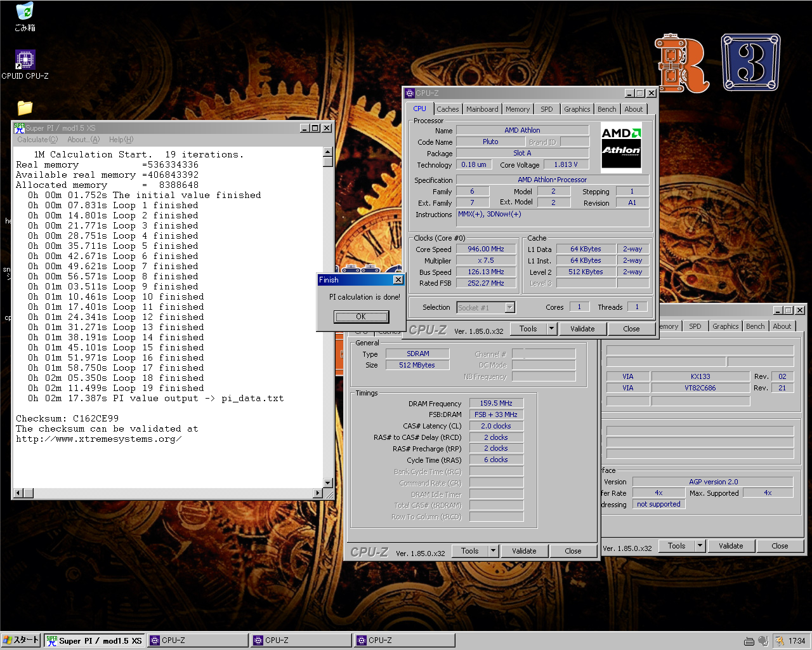The width and height of the screenshot is (812, 650).
Task: Open the About menu in Super PI
Action: coord(83,140)
